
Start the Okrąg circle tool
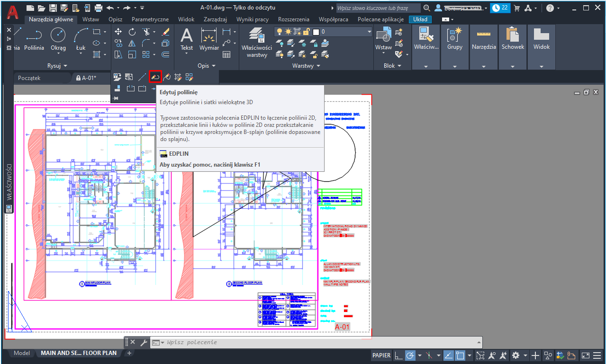(58, 39)
